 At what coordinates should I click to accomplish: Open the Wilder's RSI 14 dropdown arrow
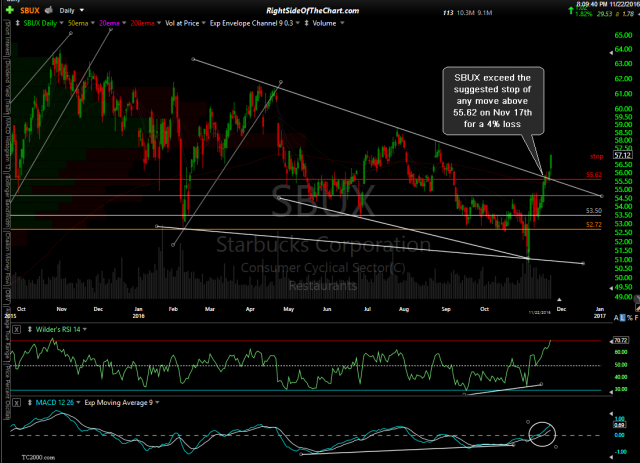[85, 329]
